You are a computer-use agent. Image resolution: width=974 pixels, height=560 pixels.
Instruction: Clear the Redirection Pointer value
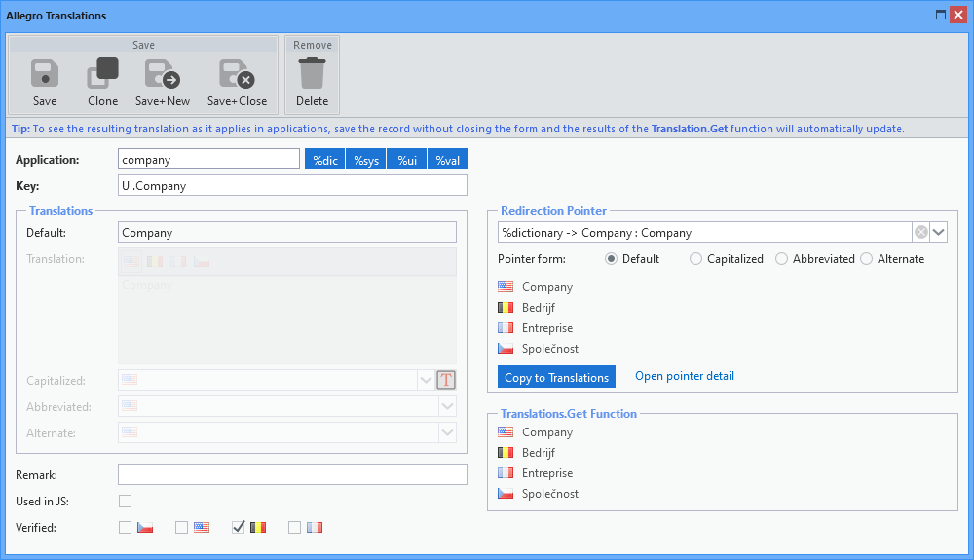click(921, 232)
